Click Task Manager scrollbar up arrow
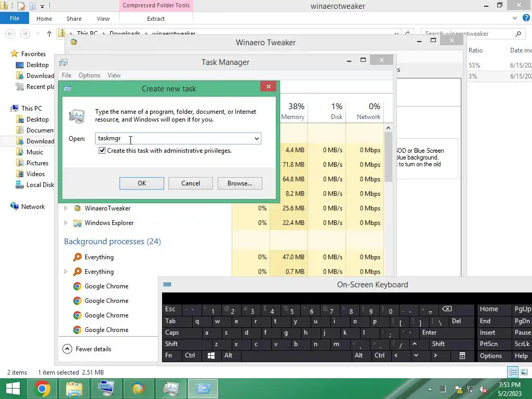Viewport: 532px width, 399px height. point(389,128)
